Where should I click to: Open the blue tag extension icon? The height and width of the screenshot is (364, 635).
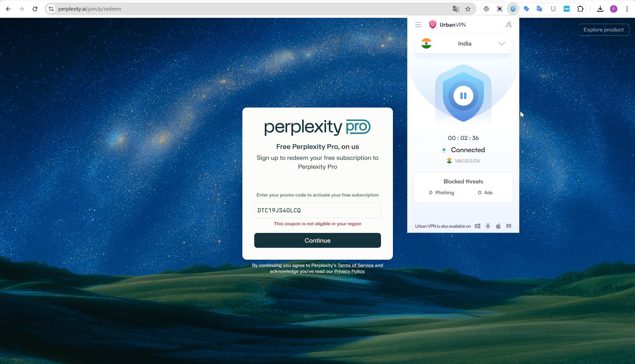point(526,9)
